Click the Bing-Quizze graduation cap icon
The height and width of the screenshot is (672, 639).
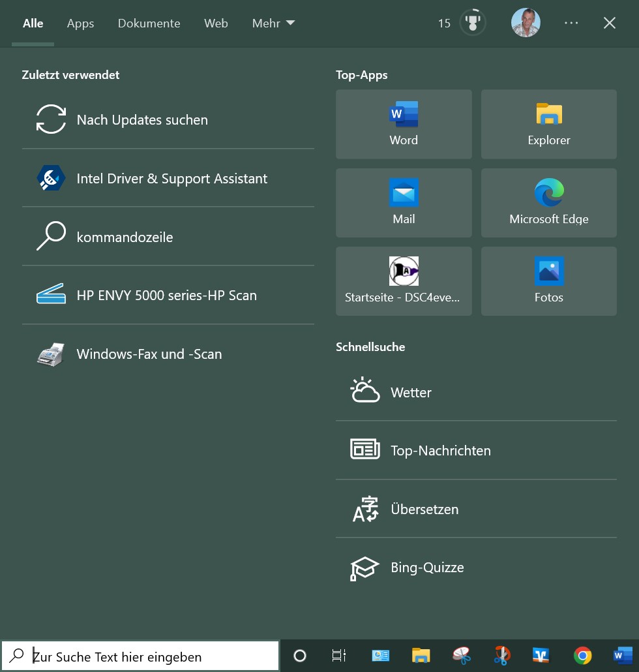click(x=364, y=568)
